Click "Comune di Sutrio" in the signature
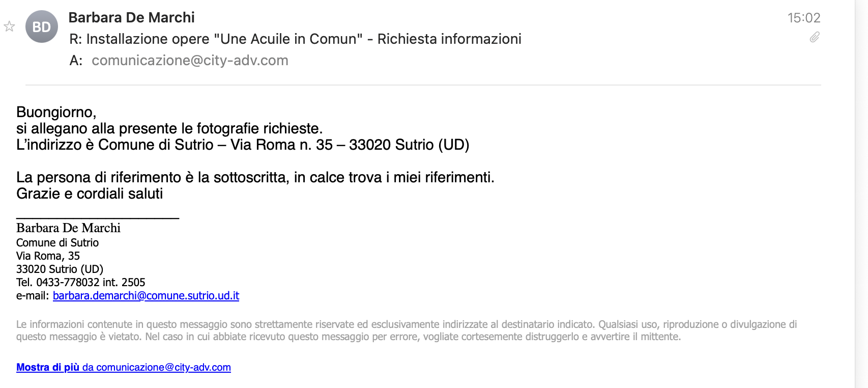 click(x=57, y=243)
